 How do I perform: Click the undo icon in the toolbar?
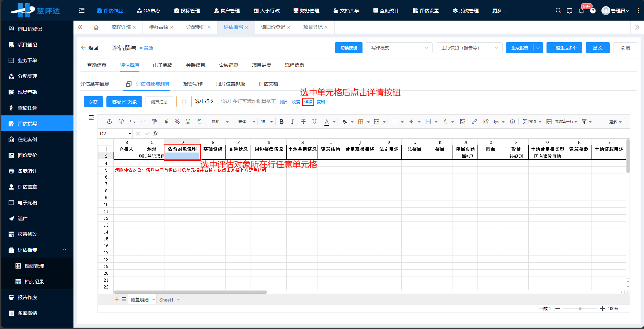point(132,122)
